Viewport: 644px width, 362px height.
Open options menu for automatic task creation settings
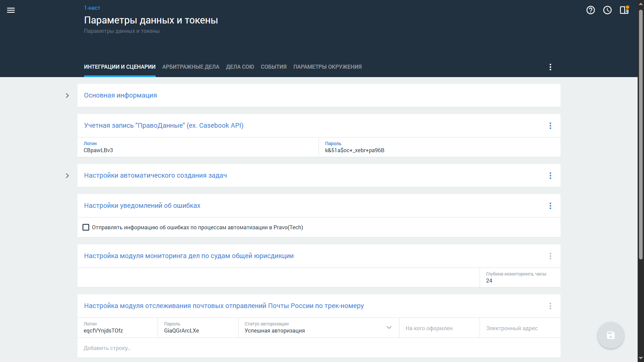550,176
